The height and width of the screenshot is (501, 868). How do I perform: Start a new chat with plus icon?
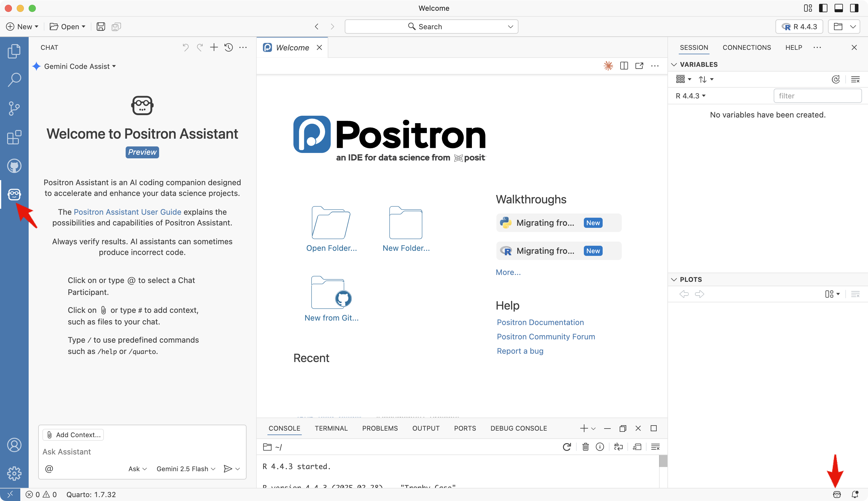(214, 47)
